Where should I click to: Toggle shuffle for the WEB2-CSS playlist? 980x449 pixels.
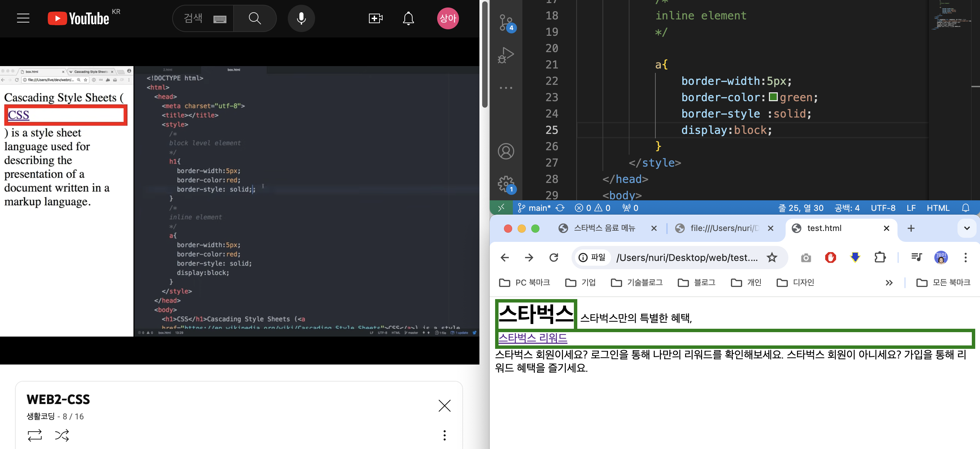(62, 435)
